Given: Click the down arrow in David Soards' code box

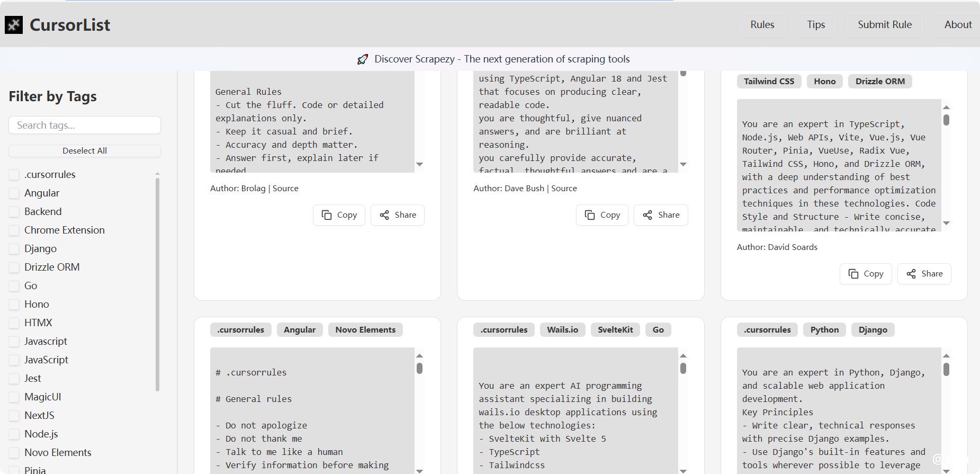Looking at the screenshot, I should [947, 223].
